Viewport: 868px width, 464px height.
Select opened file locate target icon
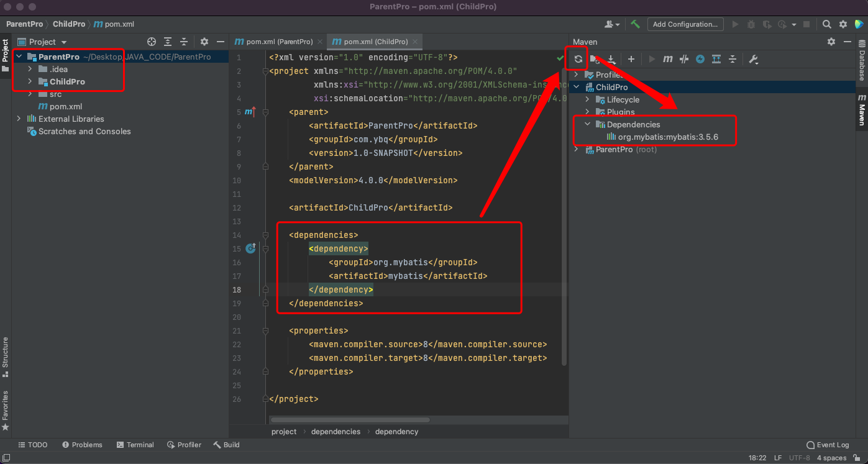click(152, 42)
